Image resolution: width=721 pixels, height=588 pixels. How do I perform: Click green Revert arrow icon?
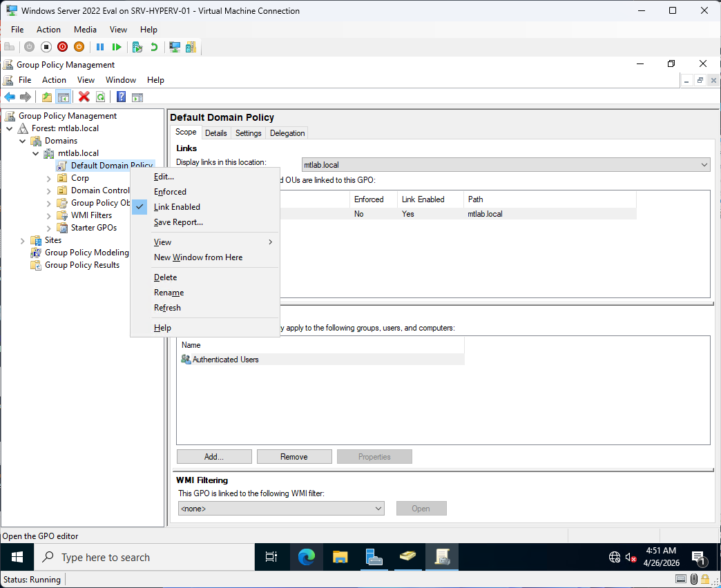coord(154,47)
